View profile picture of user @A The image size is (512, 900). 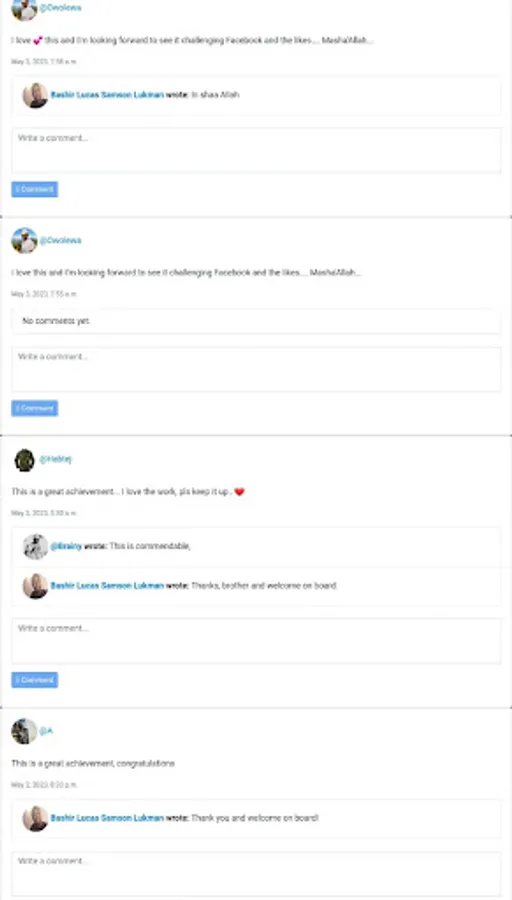point(24,731)
